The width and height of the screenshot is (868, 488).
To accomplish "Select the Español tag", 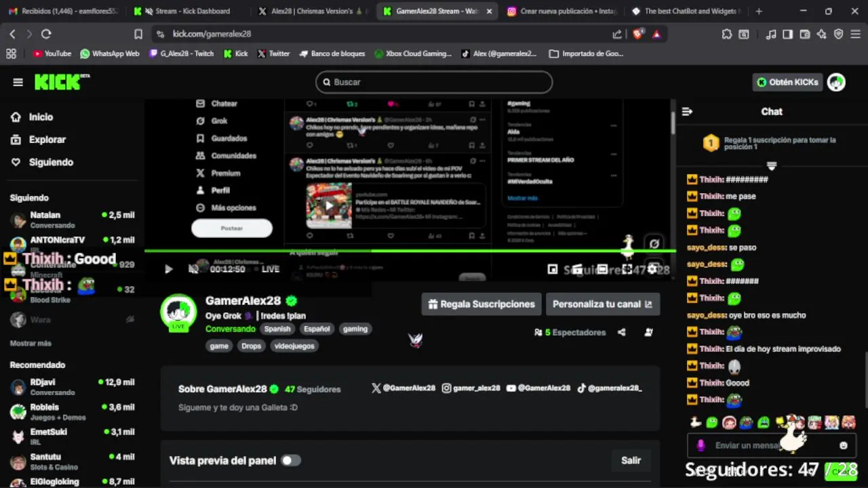I will (317, 329).
